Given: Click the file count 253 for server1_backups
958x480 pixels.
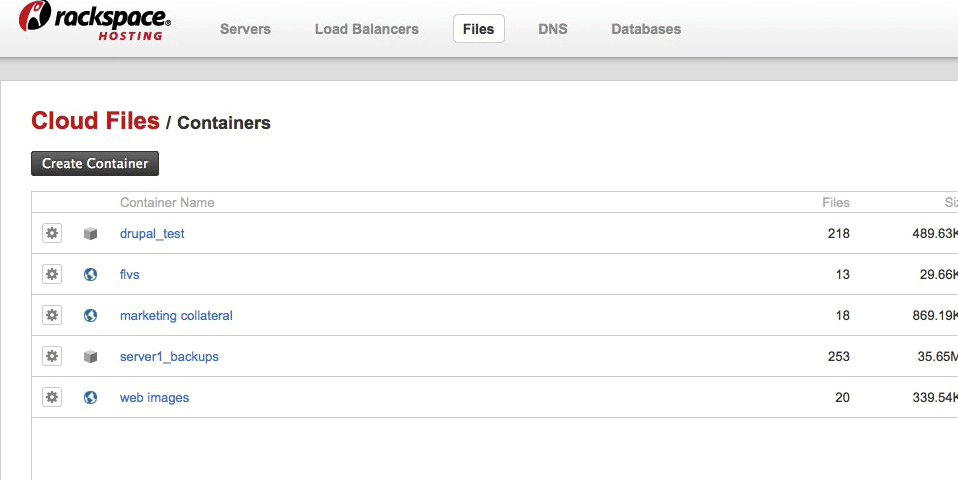Looking at the screenshot, I should [838, 356].
